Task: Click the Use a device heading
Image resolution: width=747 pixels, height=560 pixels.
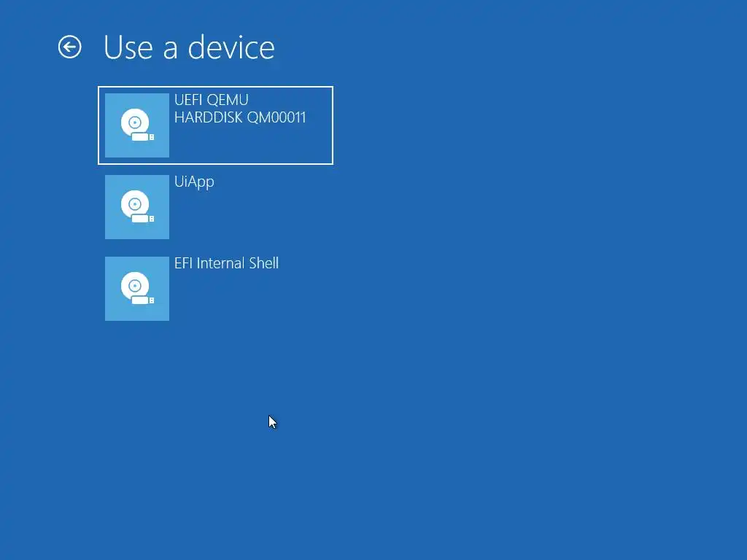Action: click(189, 47)
